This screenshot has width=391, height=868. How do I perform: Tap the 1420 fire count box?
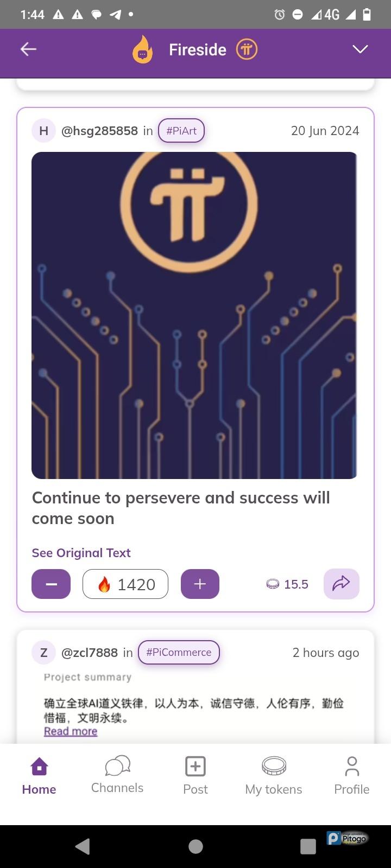(125, 584)
